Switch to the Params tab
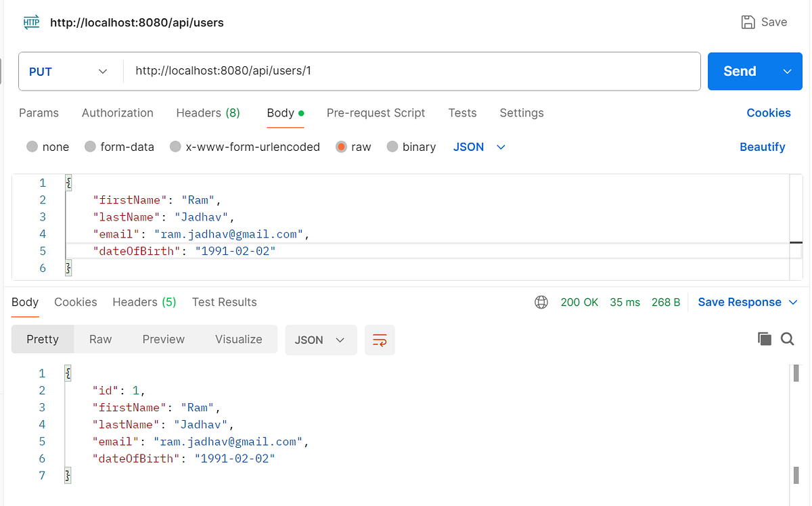 pos(39,113)
